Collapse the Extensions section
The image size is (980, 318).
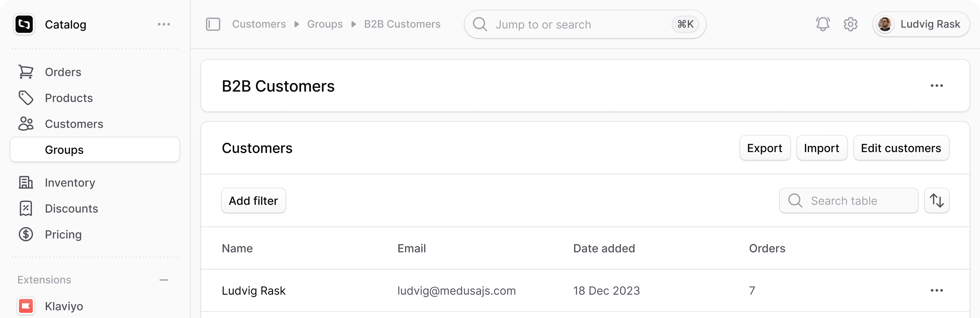tap(164, 280)
